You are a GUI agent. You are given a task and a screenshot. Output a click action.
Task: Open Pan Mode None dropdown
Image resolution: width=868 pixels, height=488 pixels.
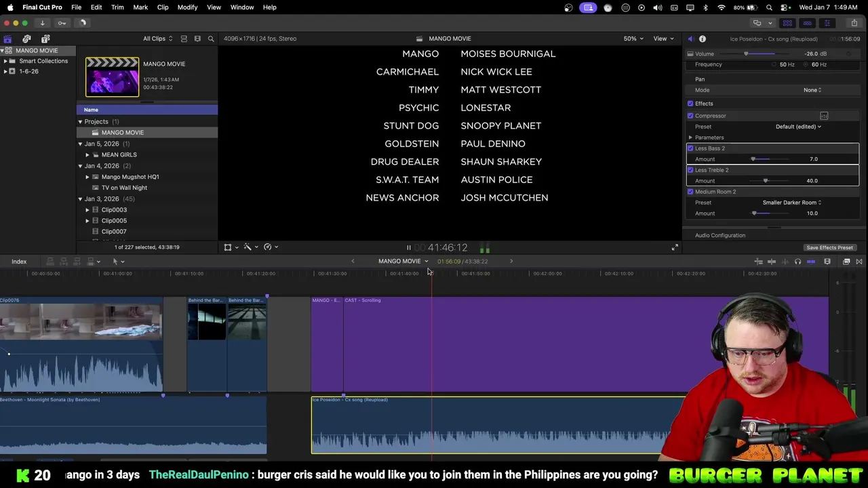pos(812,90)
